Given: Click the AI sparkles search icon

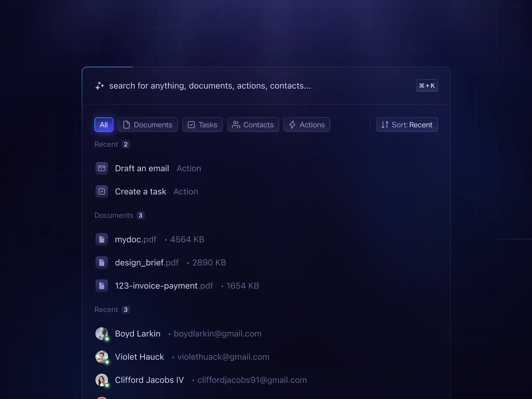Looking at the screenshot, I should click(x=100, y=85).
